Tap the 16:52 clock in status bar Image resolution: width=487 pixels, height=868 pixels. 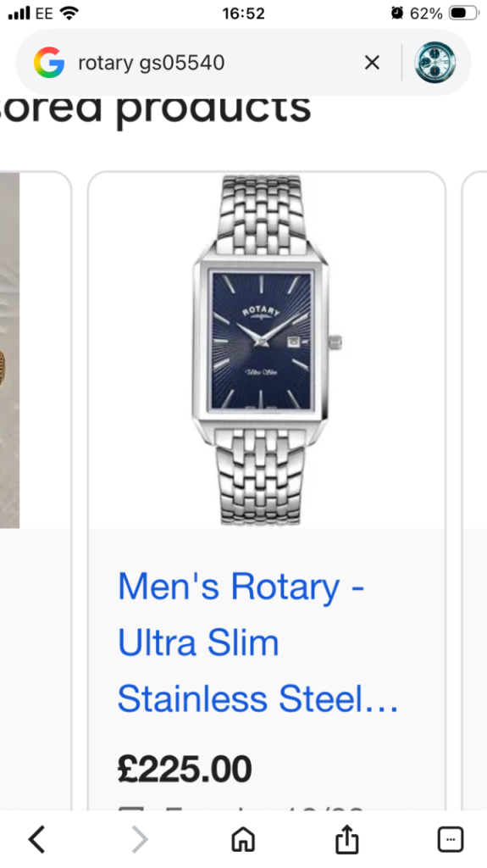(x=244, y=14)
